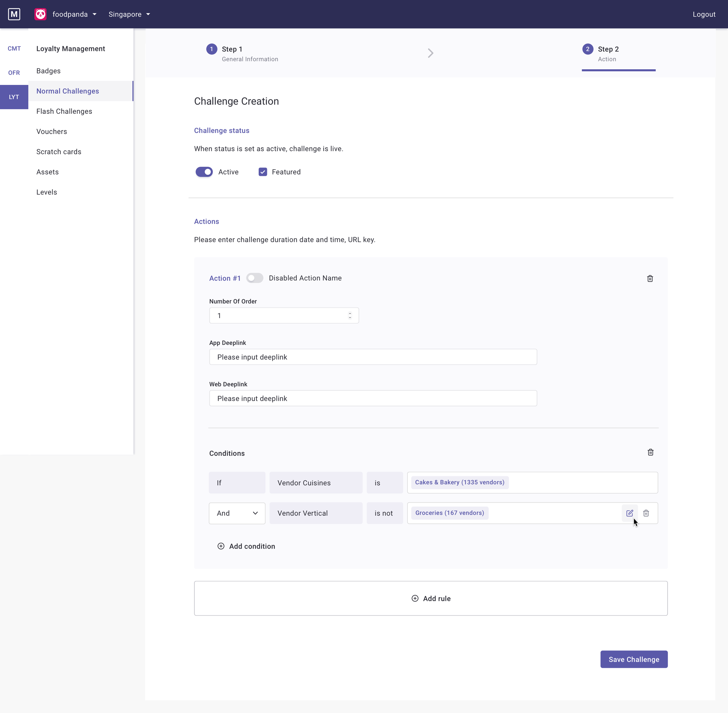Image resolution: width=728 pixels, height=713 pixels.
Task: Click the Logout link
Action: coord(704,14)
